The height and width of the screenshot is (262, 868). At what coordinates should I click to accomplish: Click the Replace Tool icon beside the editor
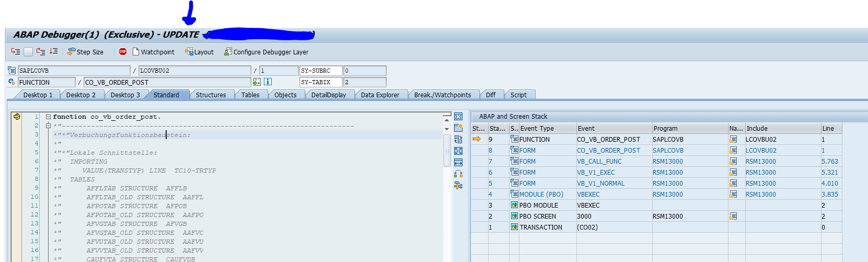pyautogui.click(x=458, y=140)
